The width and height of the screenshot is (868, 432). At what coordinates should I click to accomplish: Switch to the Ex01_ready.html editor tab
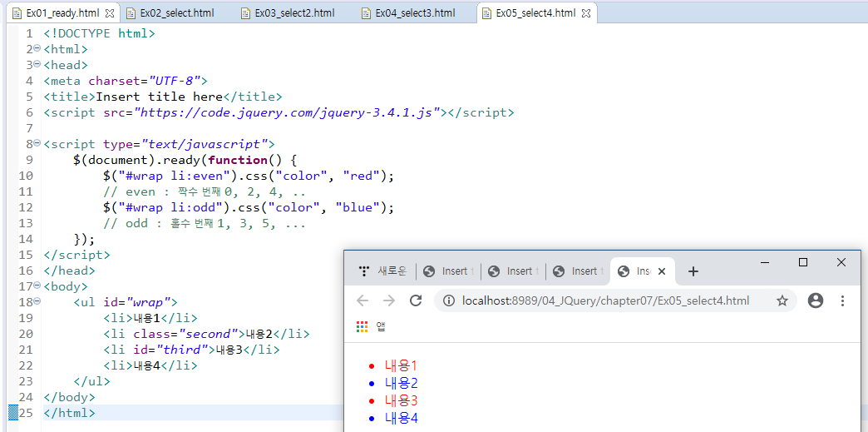(x=63, y=12)
